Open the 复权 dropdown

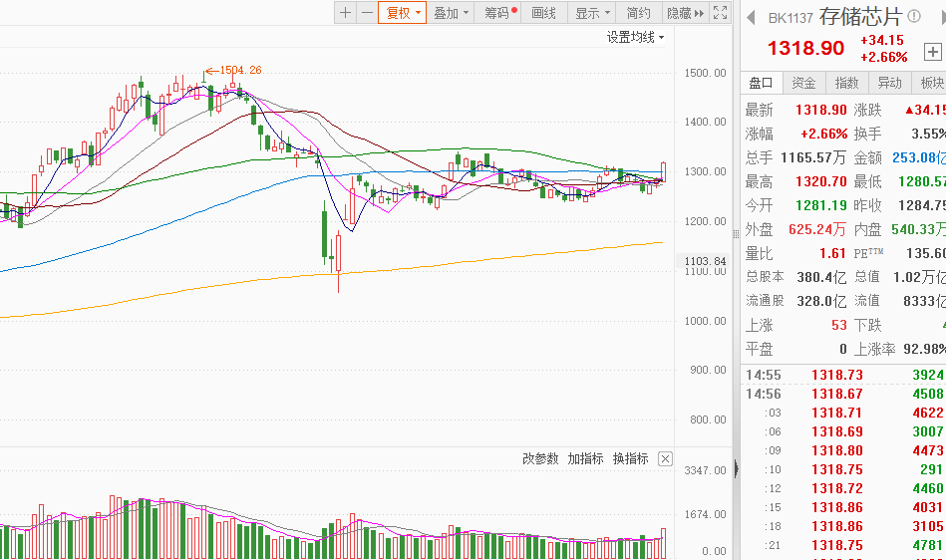coord(403,13)
